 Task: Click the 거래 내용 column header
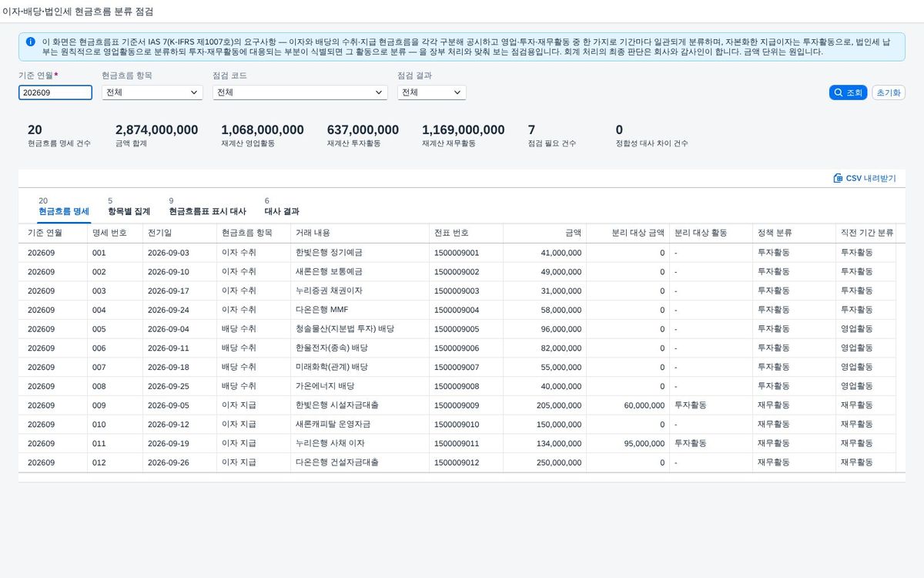point(360,234)
